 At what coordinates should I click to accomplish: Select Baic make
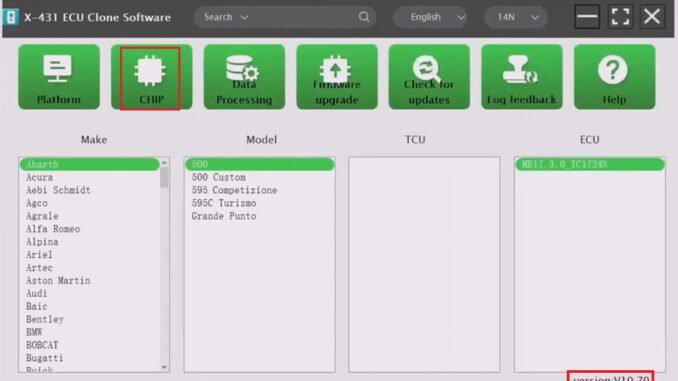click(x=90, y=307)
